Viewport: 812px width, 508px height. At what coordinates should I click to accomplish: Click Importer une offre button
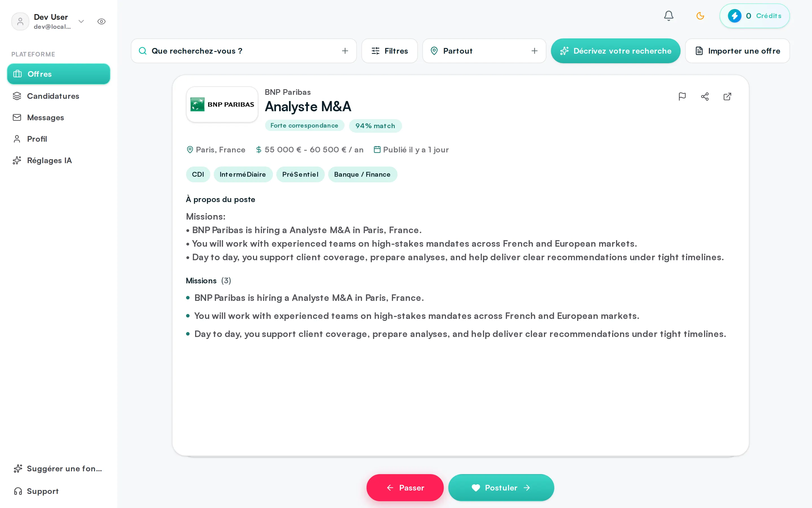737,51
